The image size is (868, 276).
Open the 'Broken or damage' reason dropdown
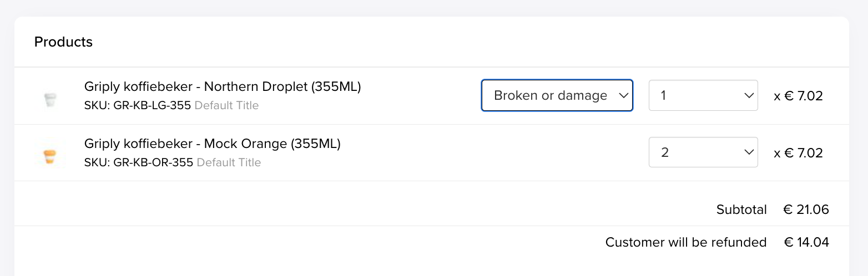(557, 95)
